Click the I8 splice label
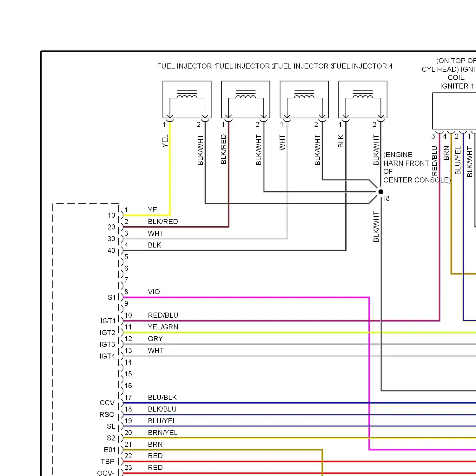The image size is (476, 476). (x=387, y=198)
